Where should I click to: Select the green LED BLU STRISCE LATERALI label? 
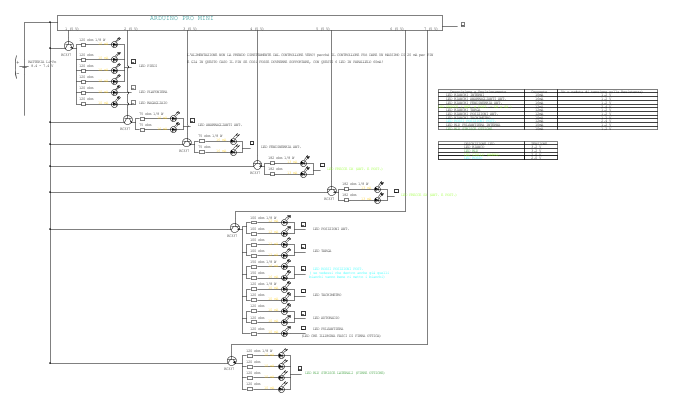pos(344,373)
